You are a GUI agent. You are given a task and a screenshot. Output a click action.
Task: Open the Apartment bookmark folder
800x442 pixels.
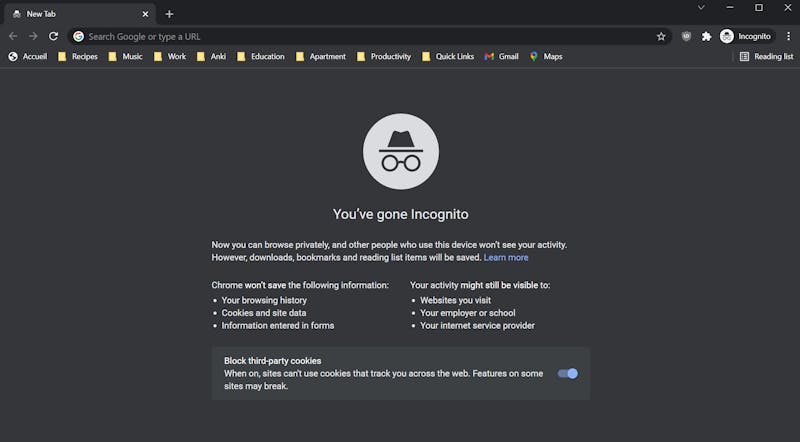(321, 57)
